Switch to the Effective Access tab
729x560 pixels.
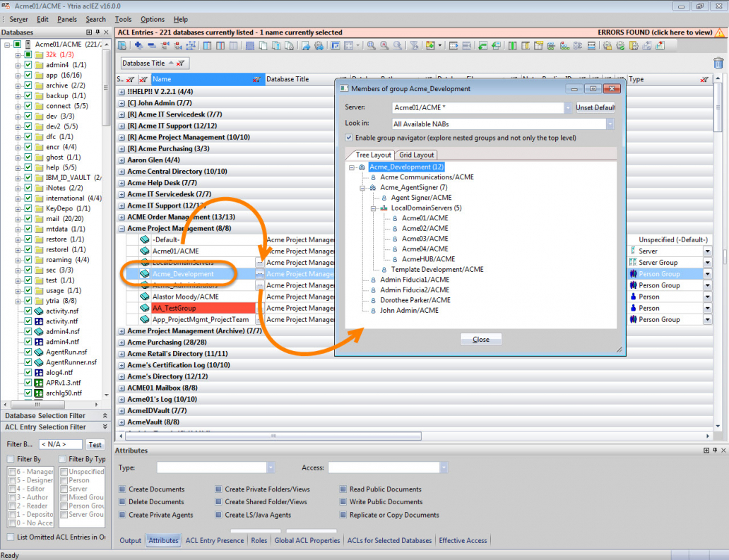[x=463, y=540]
